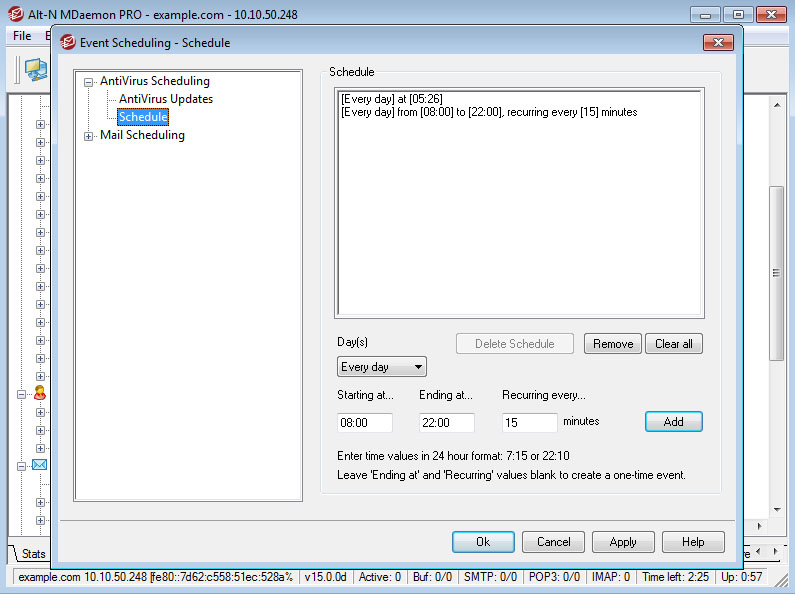Image resolution: width=795 pixels, height=594 pixels.
Task: Click the Starting at time field
Action: pyautogui.click(x=365, y=423)
